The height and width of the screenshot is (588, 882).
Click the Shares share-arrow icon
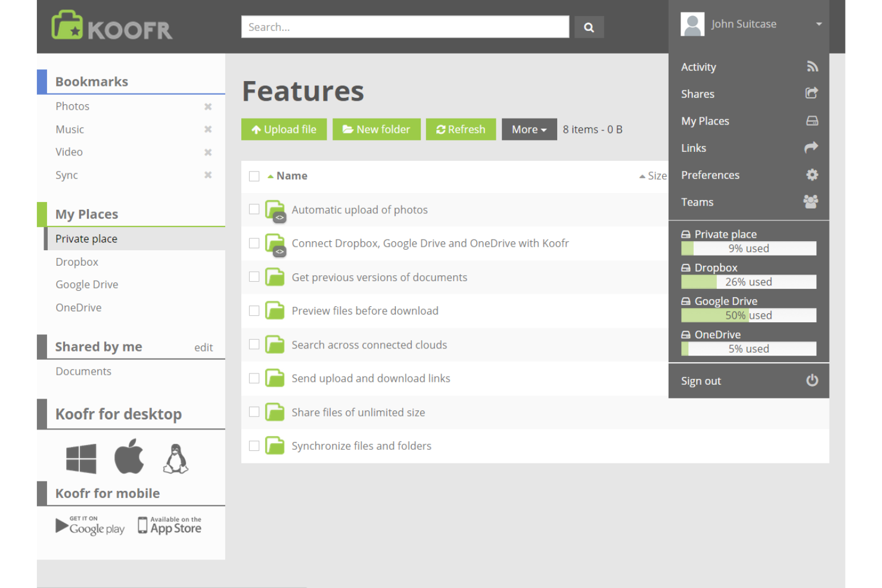[x=812, y=93]
